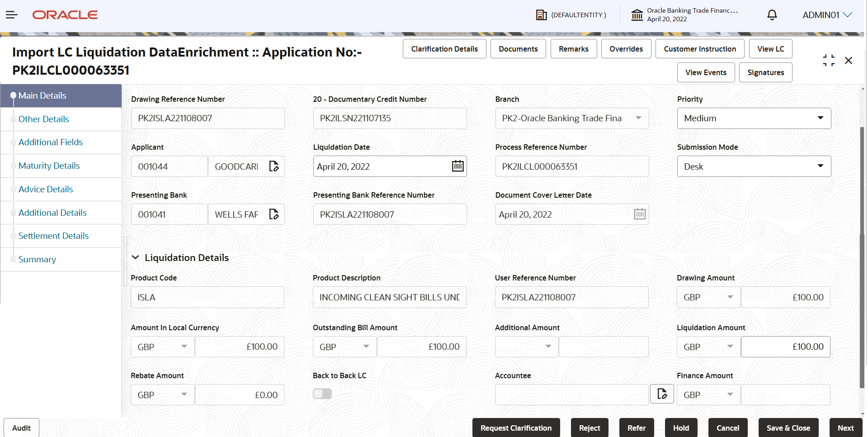Cancel the data enrichment
The image size is (868, 437).
728,428
